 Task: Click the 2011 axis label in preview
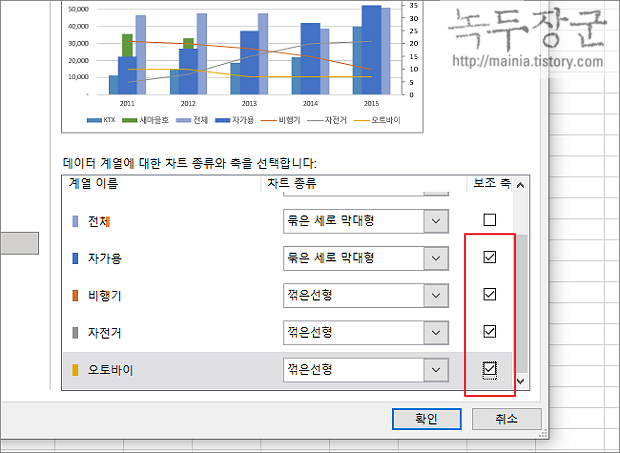click(x=127, y=104)
